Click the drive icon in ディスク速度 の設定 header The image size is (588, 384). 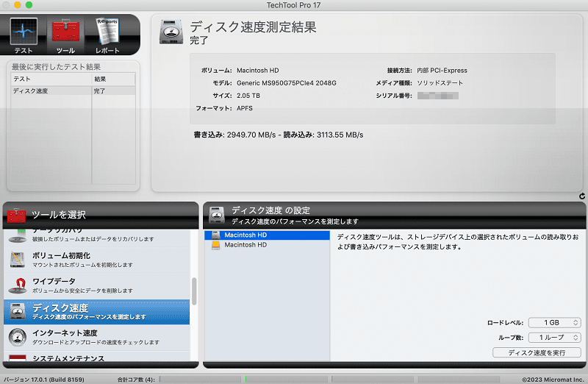217,215
